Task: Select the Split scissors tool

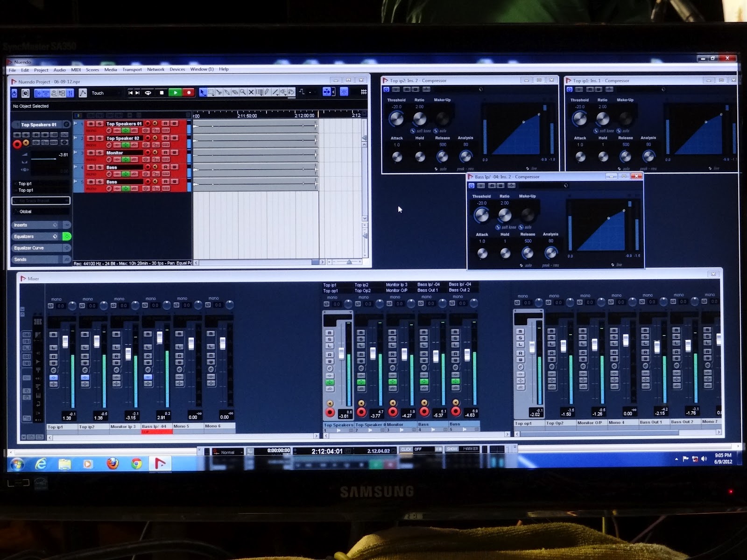Action: [219, 92]
